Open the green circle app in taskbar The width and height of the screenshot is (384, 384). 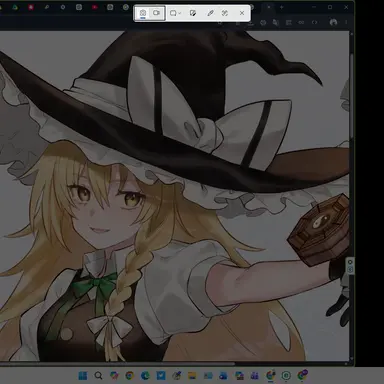tap(286, 376)
